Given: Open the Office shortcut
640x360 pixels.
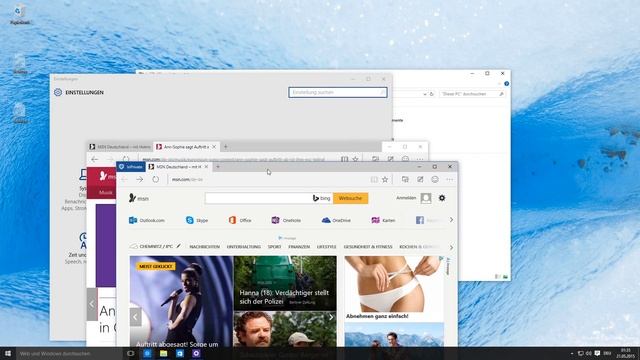Looking at the screenshot, I should pyautogui.click(x=240, y=220).
